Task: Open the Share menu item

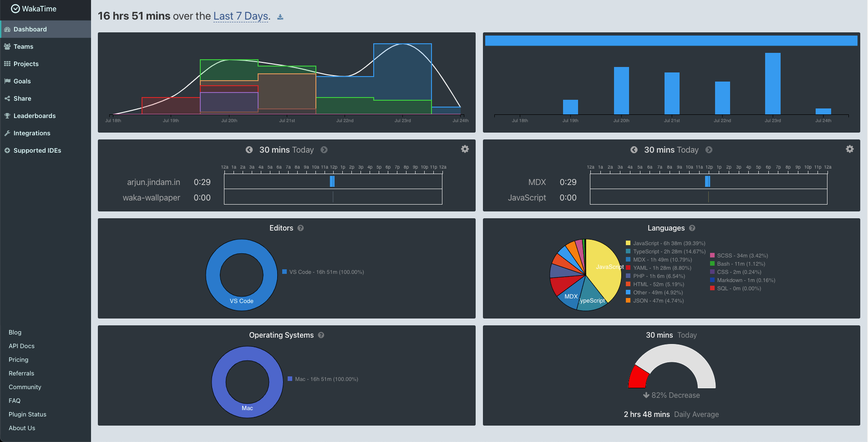Action: [x=7, y=98]
